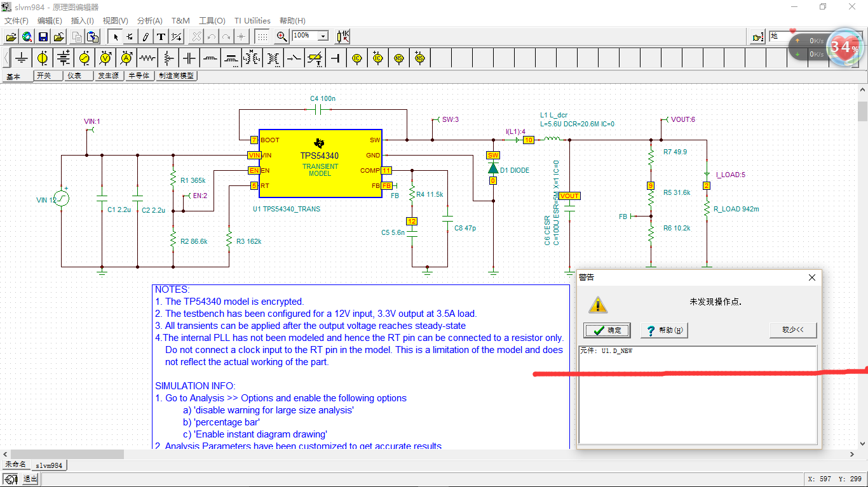Image resolution: width=868 pixels, height=487 pixels.
Task: Click the 1K component value tool icon
Action: coord(343,36)
